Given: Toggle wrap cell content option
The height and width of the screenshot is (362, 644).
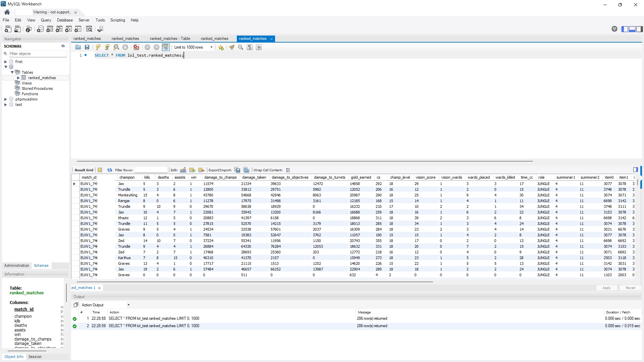Looking at the screenshot, I should click(288, 170).
